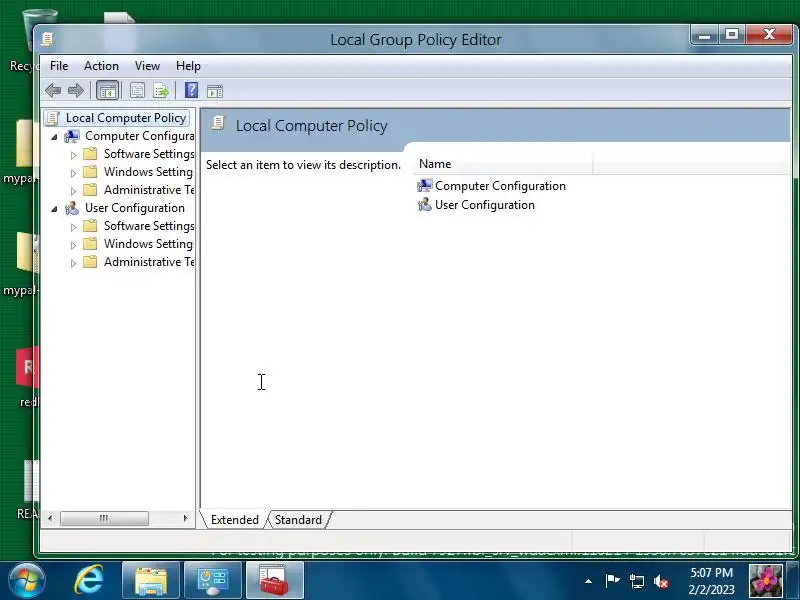Expand Software Settings under User Configuration
800x600 pixels.
tap(73, 227)
